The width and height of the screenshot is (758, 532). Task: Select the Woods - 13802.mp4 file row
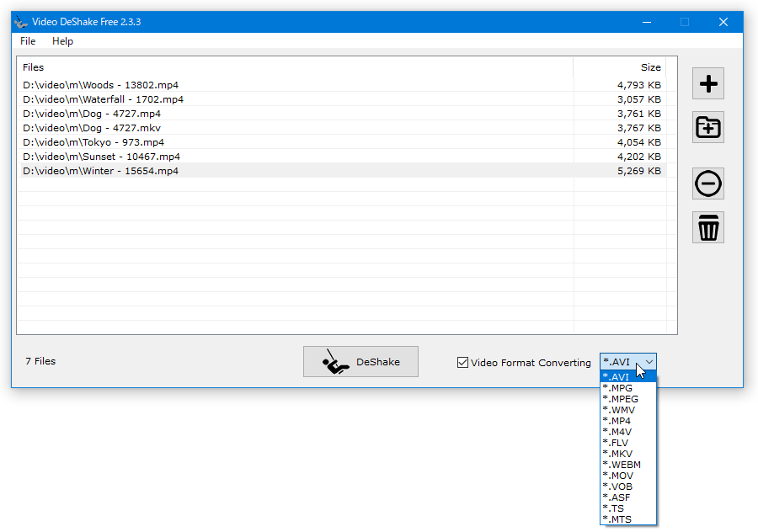point(342,85)
